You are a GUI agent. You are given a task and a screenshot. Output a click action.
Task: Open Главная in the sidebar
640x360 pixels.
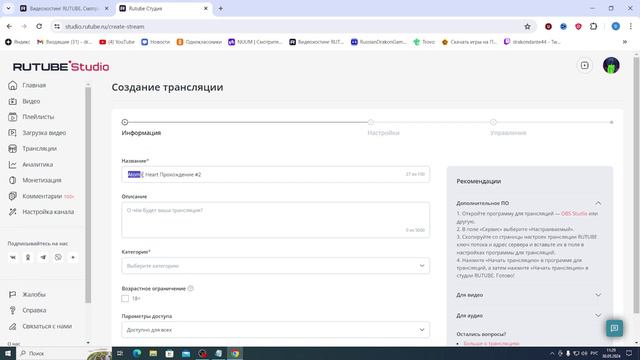coord(27,85)
